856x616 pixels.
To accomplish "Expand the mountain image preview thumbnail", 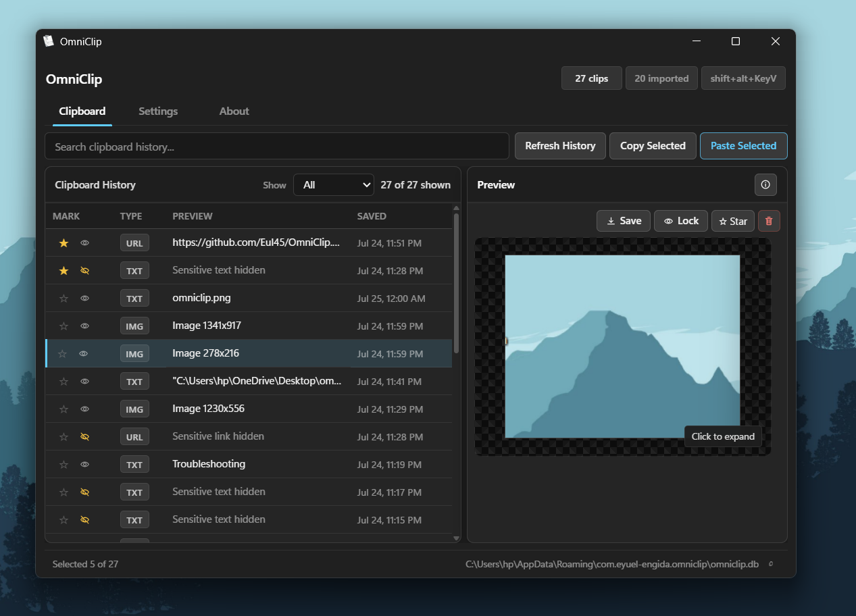I will (622, 346).
